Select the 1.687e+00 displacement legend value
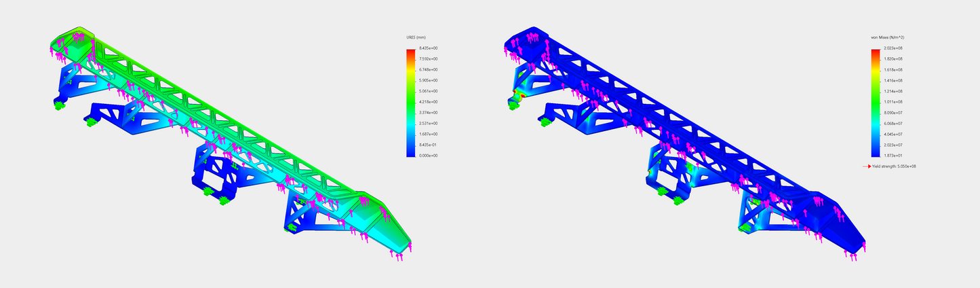Screen dimensions: 980x288 click(429, 134)
